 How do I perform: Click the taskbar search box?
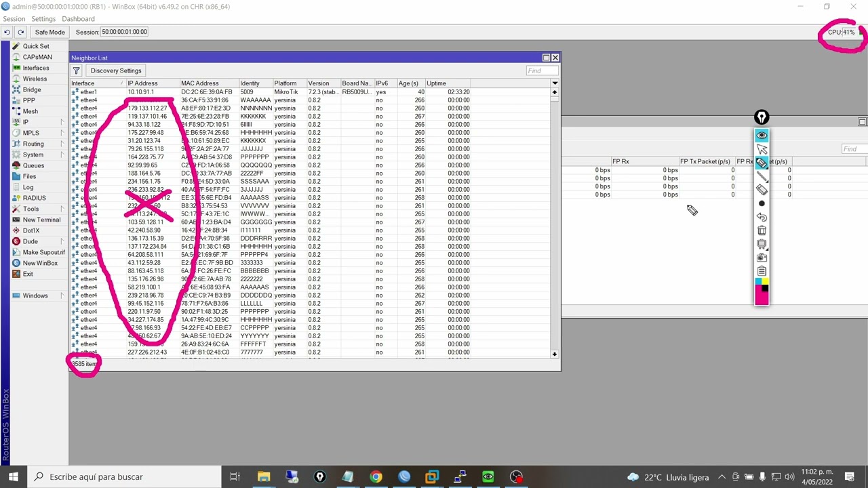click(125, 476)
